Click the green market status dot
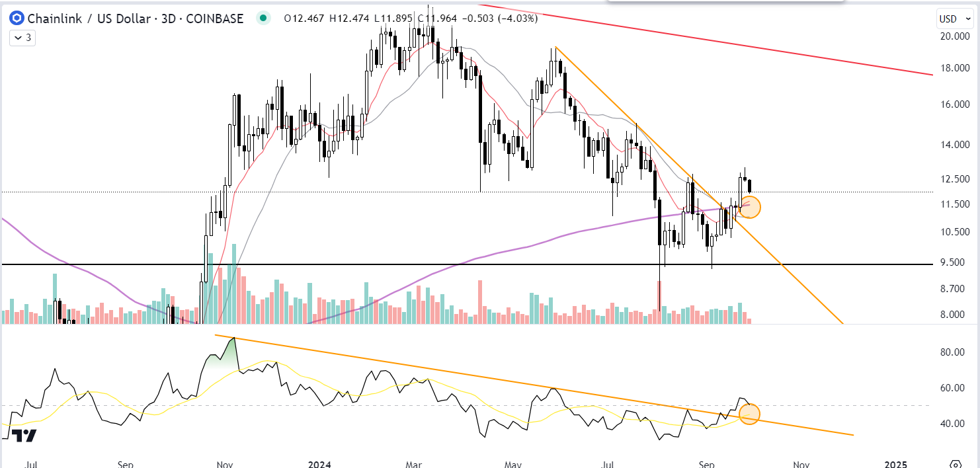 click(265, 19)
